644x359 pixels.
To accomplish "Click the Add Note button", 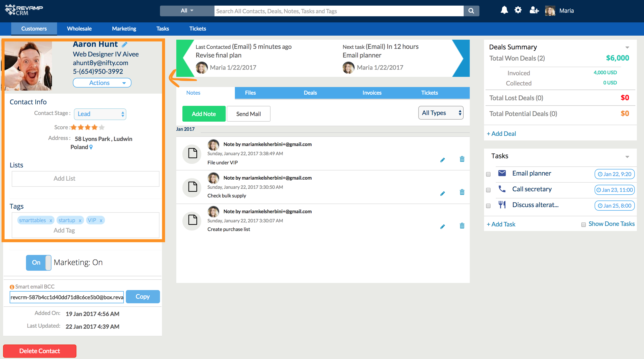I will click(x=204, y=114).
